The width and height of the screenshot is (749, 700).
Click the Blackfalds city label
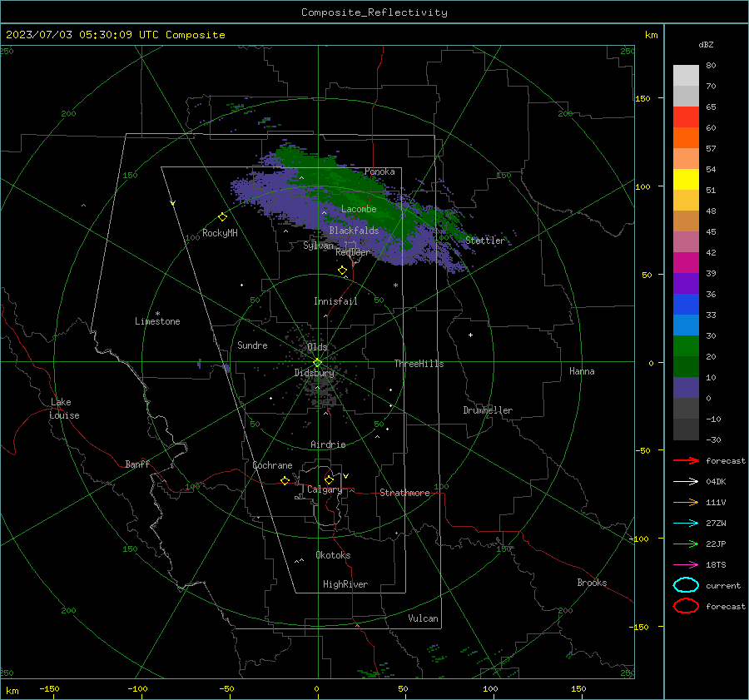click(354, 231)
